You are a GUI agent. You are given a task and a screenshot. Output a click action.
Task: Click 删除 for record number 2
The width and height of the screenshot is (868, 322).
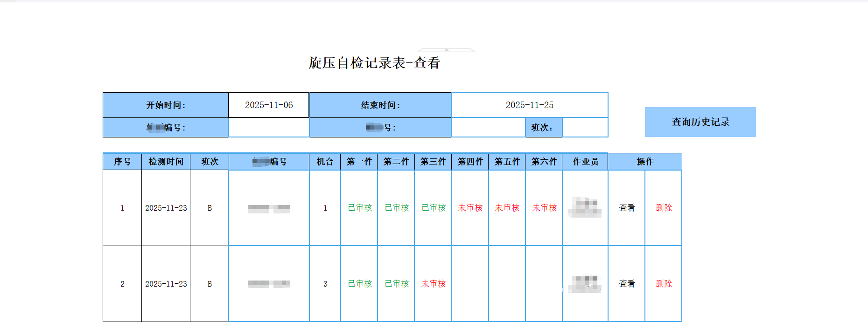pos(664,284)
